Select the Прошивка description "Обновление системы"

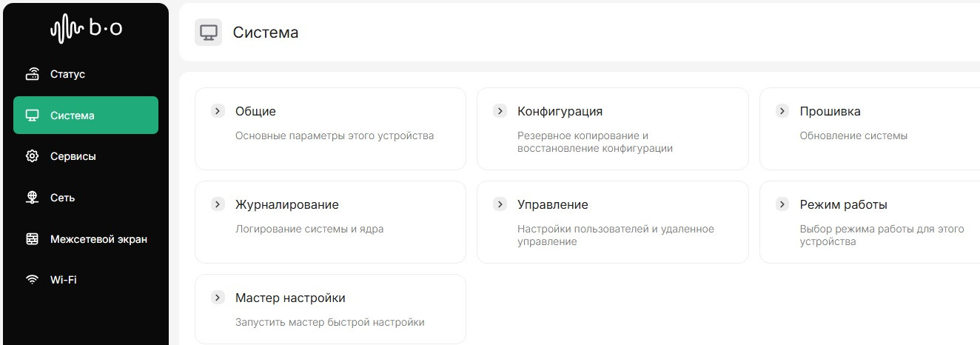point(853,135)
